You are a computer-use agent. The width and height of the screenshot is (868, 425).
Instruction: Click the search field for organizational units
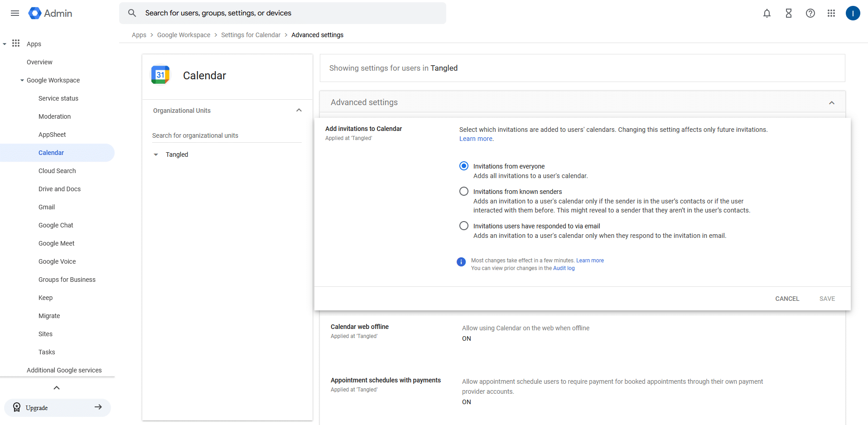pyautogui.click(x=227, y=135)
